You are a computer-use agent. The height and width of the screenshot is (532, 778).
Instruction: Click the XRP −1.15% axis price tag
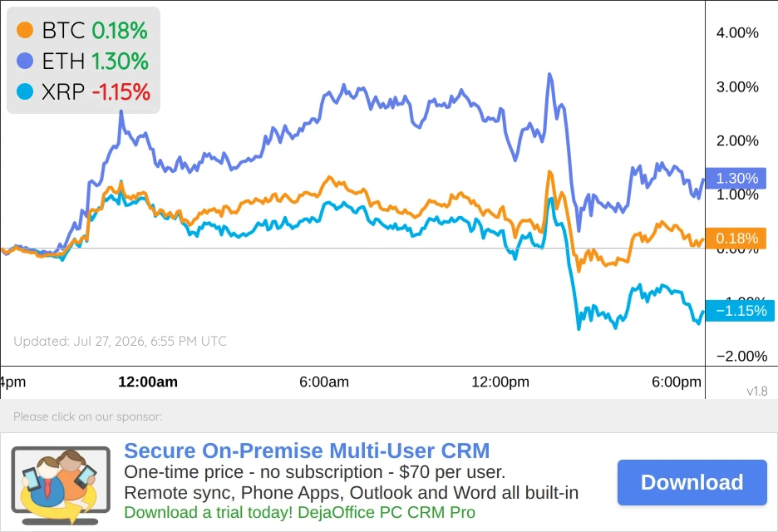pos(740,311)
